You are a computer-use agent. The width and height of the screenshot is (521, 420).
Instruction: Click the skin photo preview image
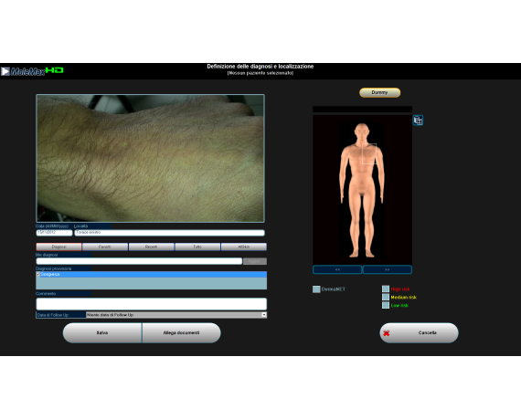tap(150, 158)
